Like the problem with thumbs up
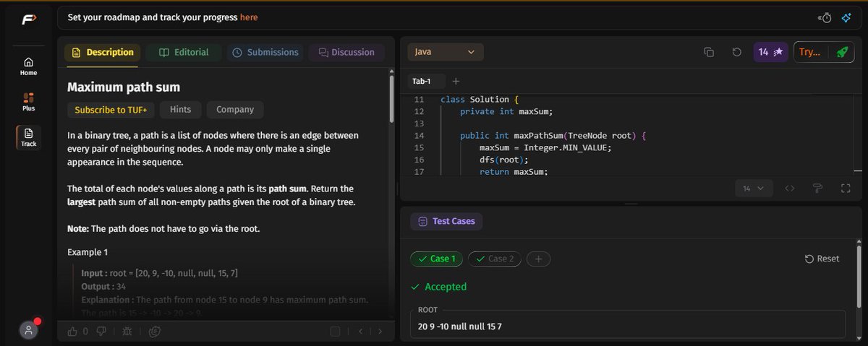868x346 pixels. tap(72, 332)
